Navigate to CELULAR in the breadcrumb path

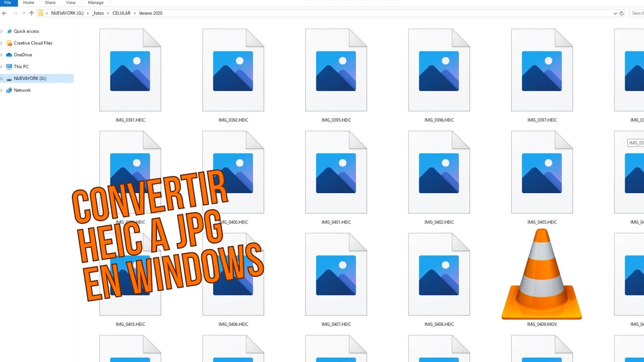[x=121, y=13]
